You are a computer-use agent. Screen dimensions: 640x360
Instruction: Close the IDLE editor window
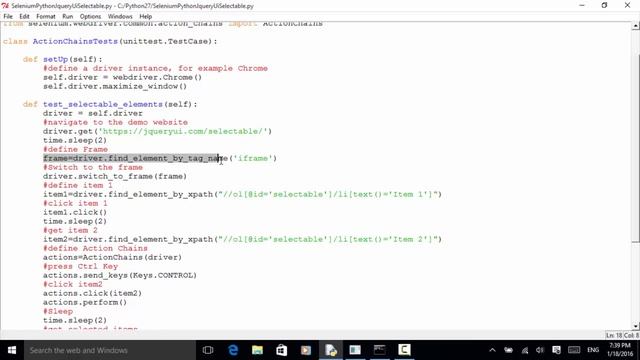(x=627, y=5)
